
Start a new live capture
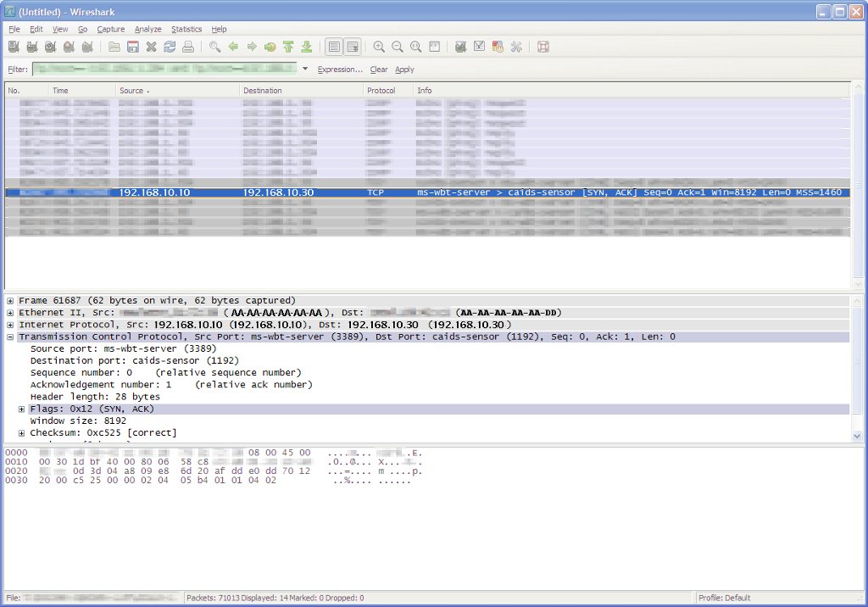(50, 47)
